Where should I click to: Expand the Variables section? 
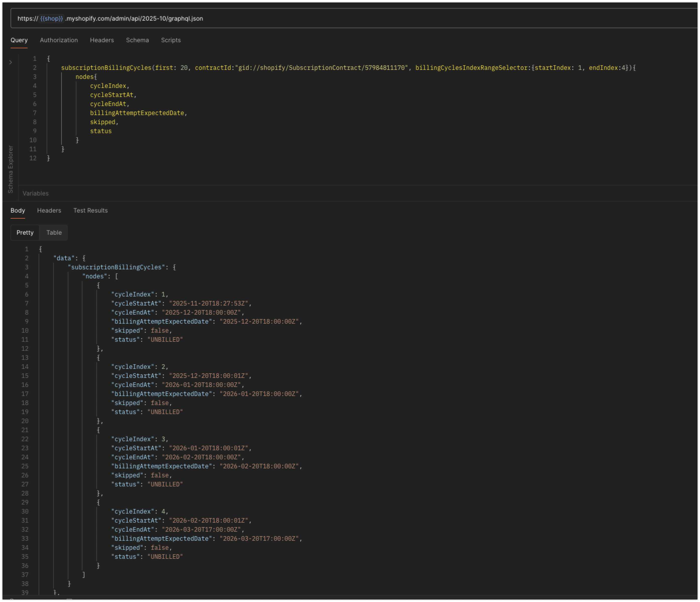tap(35, 193)
